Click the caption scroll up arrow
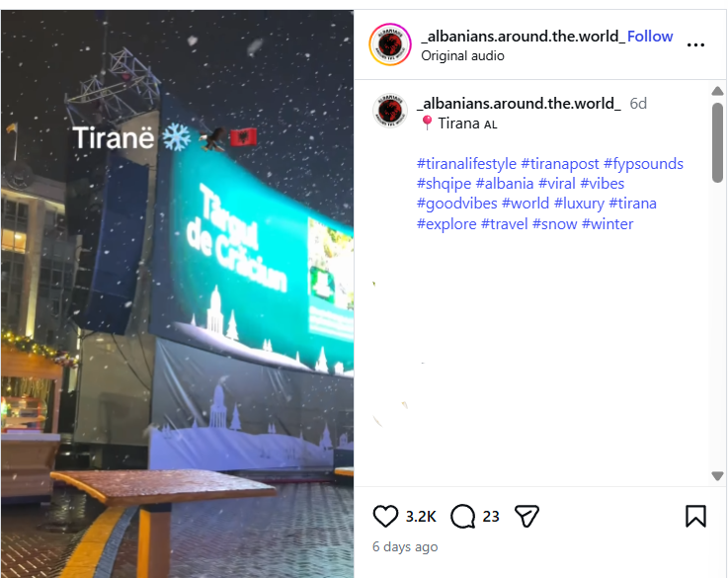The image size is (728, 578). tap(717, 91)
